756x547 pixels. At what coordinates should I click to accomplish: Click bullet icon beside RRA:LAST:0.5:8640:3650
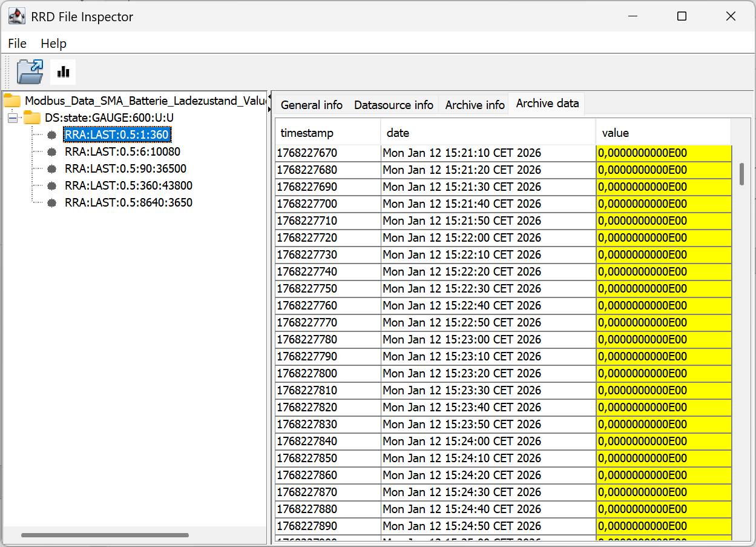(52, 202)
